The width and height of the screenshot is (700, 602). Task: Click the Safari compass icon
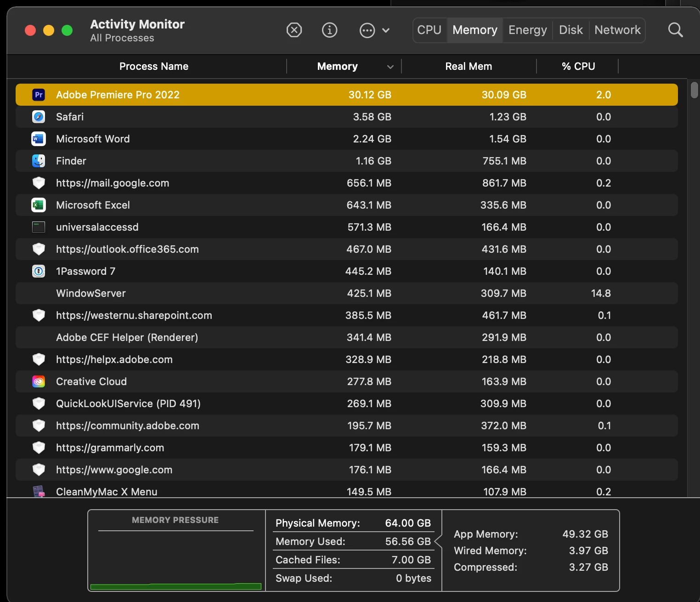(x=39, y=117)
